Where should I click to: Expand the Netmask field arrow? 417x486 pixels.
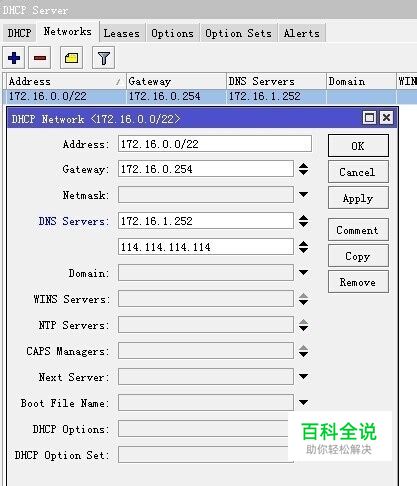(303, 194)
